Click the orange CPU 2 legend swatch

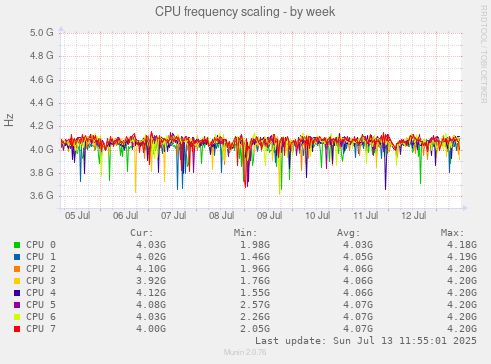click(x=17, y=269)
